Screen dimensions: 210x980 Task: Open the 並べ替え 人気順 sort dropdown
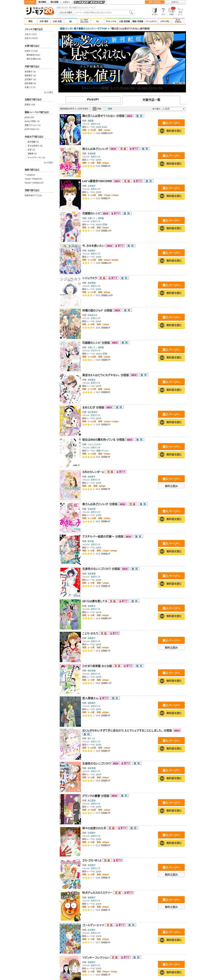click(174, 109)
